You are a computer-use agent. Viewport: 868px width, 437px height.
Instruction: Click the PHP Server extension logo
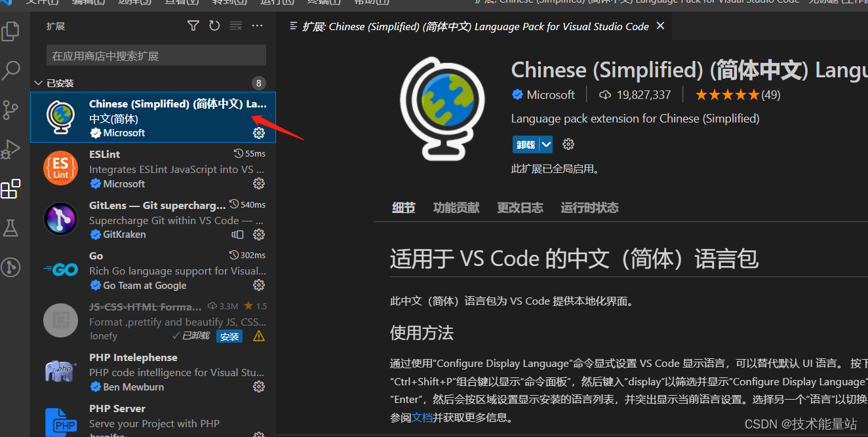tap(60, 421)
